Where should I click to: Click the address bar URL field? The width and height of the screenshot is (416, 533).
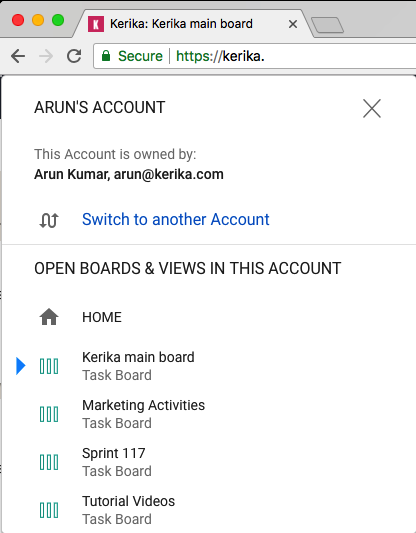[x=255, y=56]
